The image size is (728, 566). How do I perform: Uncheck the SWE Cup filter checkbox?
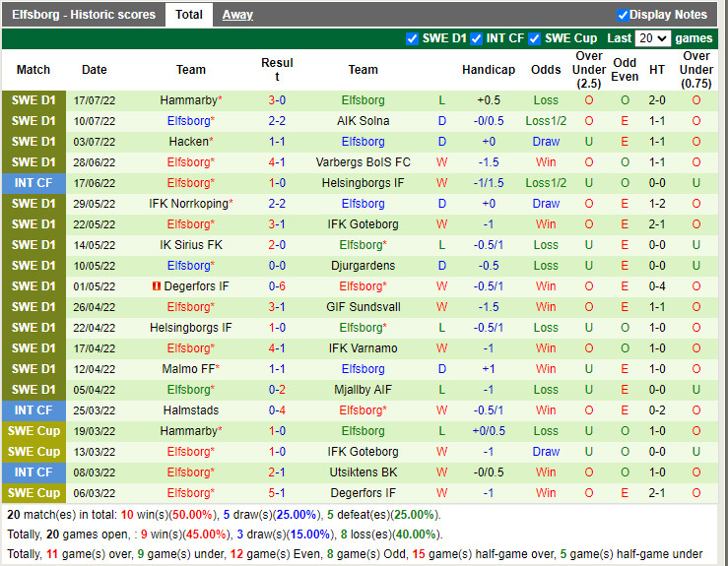point(535,38)
